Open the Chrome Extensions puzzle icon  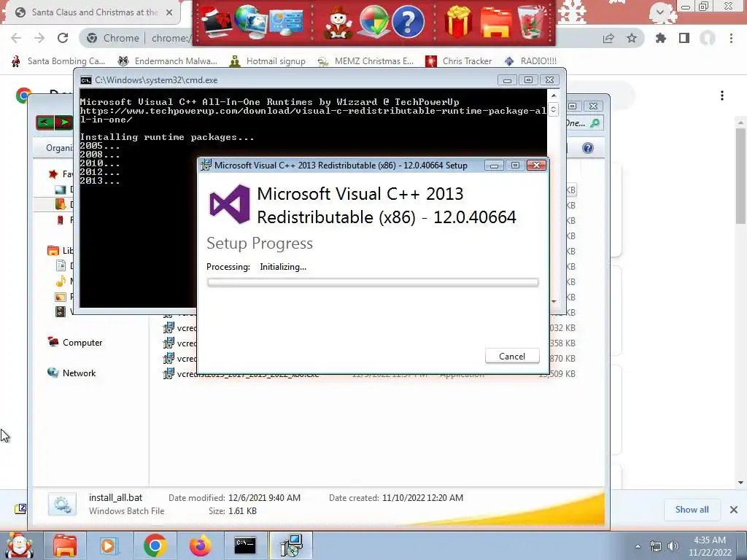pos(661,38)
